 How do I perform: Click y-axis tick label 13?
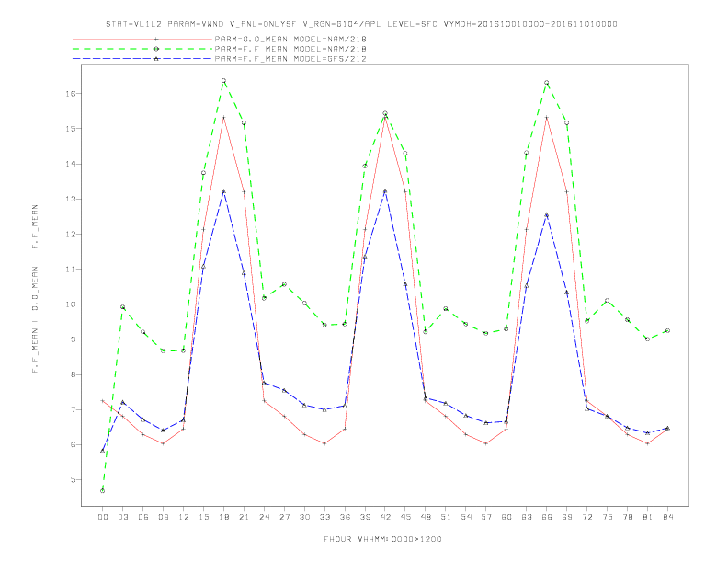click(70, 199)
